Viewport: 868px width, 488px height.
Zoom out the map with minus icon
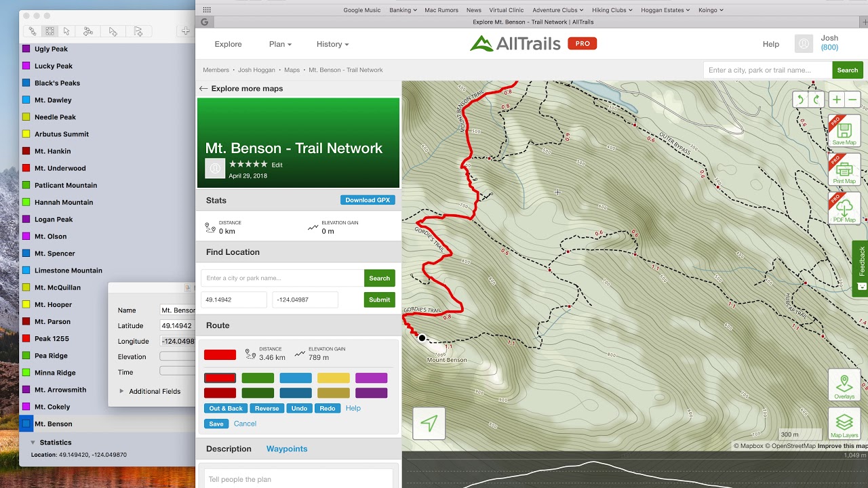[853, 100]
